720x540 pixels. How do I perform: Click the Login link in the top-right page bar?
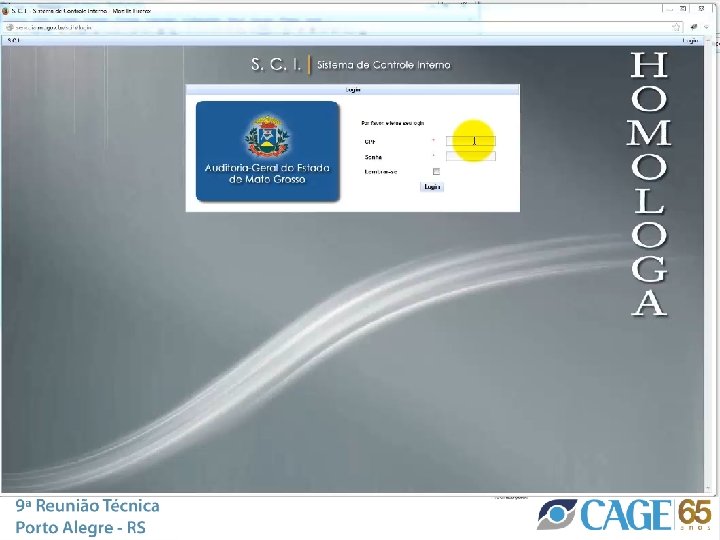tap(690, 40)
